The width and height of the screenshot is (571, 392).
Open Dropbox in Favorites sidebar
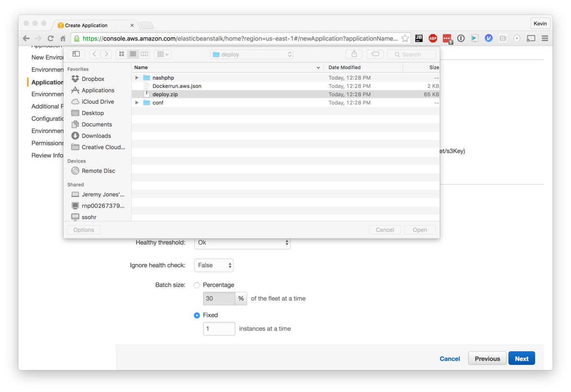point(93,79)
